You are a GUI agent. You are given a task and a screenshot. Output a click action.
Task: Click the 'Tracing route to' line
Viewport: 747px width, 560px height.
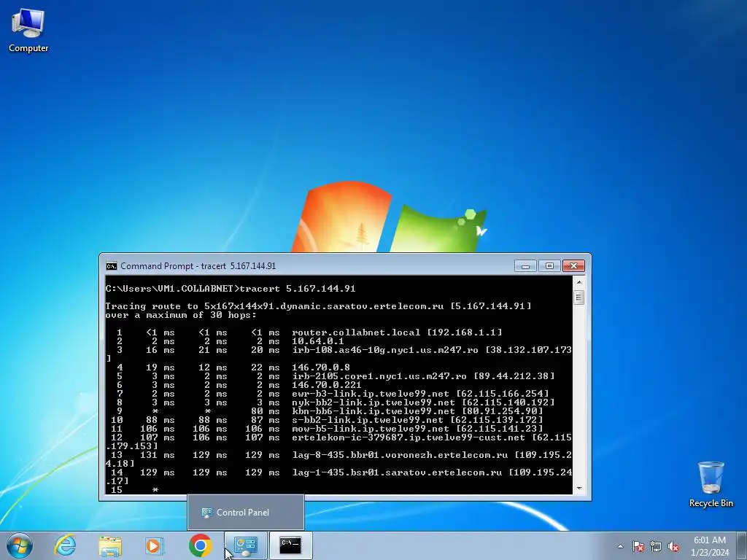tap(318, 306)
